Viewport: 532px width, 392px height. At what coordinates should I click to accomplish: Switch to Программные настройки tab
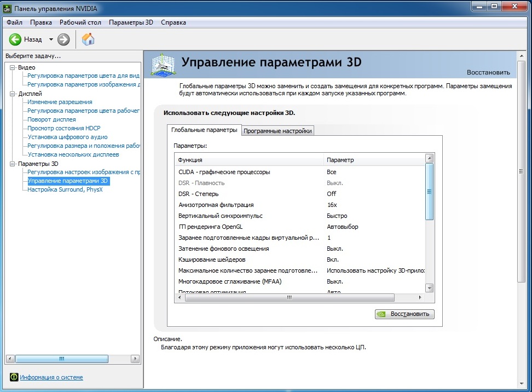277,131
